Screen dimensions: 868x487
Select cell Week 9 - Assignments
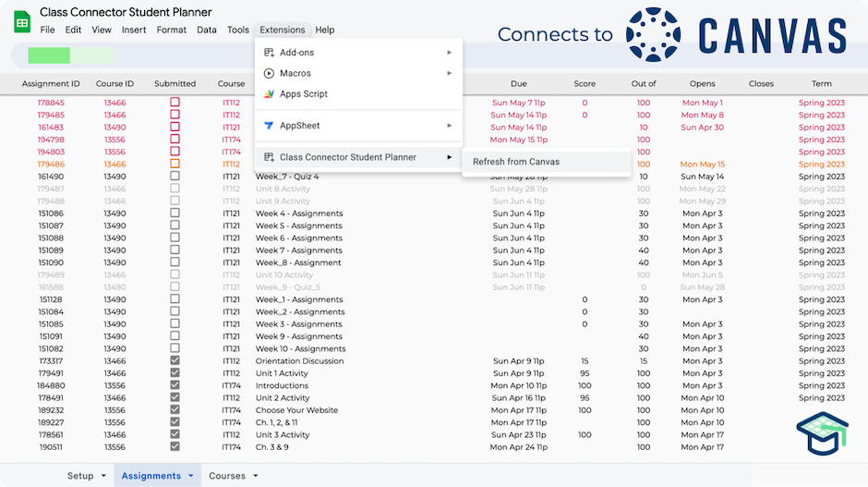[299, 336]
